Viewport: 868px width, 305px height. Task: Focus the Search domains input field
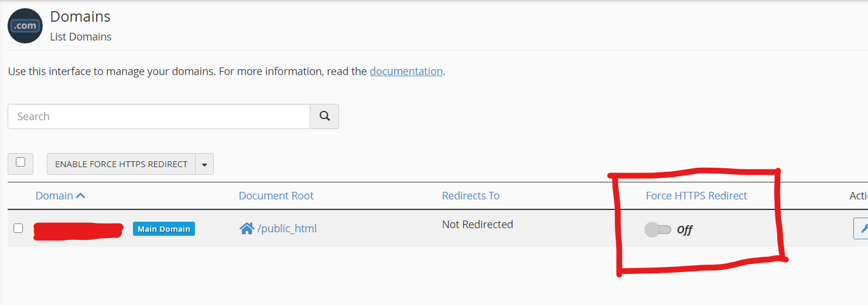coord(159,116)
